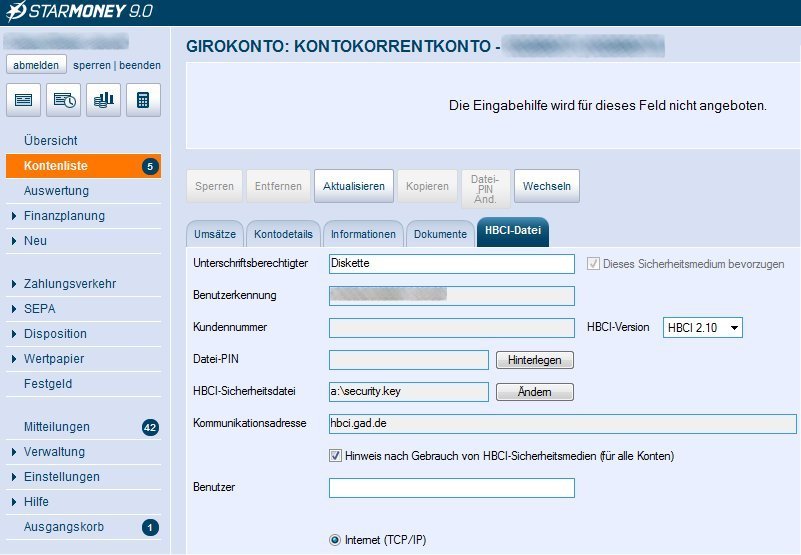
Task: Click Ausgangskorb badge showing 1
Action: 150,527
